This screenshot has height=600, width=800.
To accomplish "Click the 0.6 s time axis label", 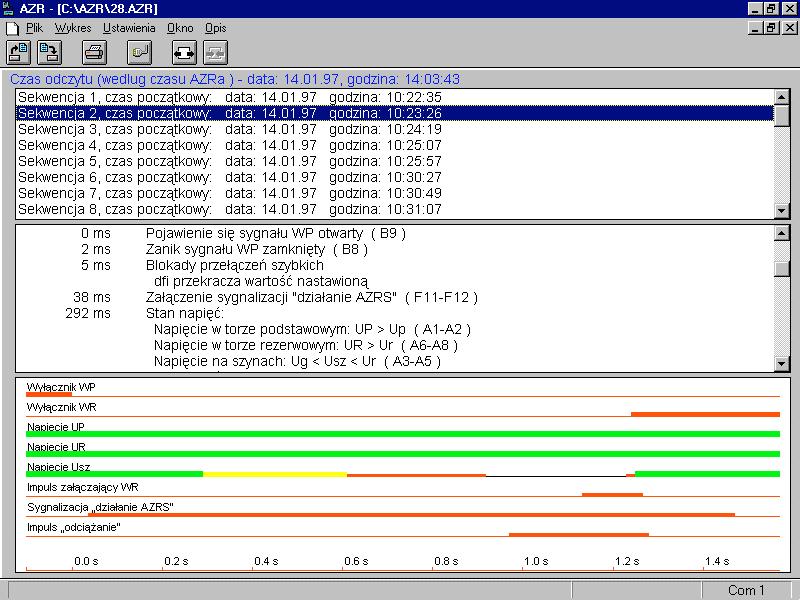I will point(356,561).
